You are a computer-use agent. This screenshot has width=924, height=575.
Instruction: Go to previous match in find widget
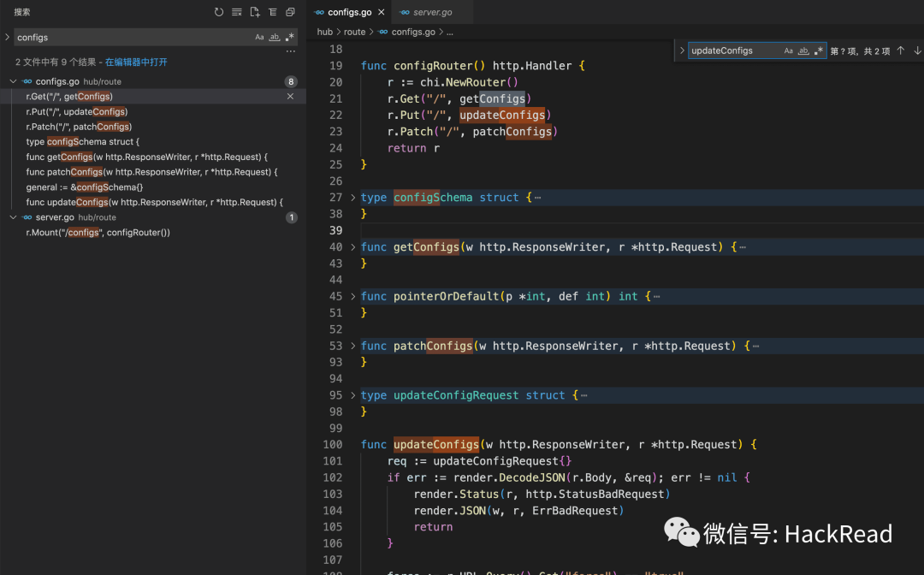900,50
